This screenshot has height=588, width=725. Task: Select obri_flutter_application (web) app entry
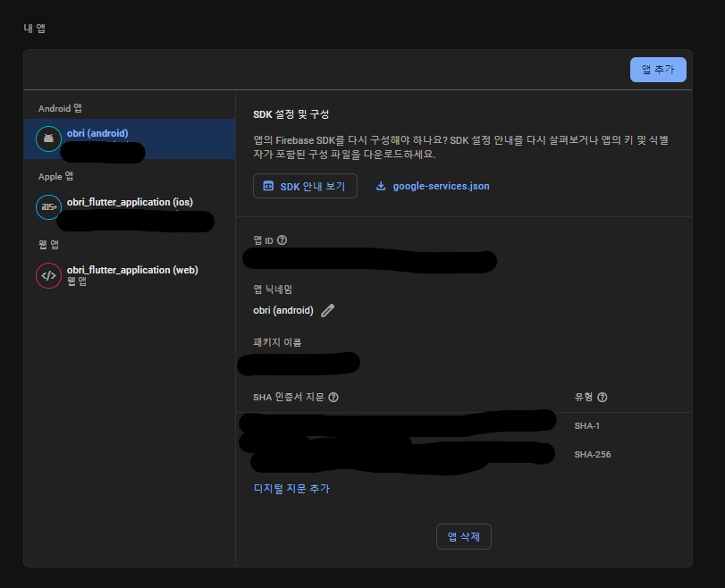pyautogui.click(x=130, y=275)
